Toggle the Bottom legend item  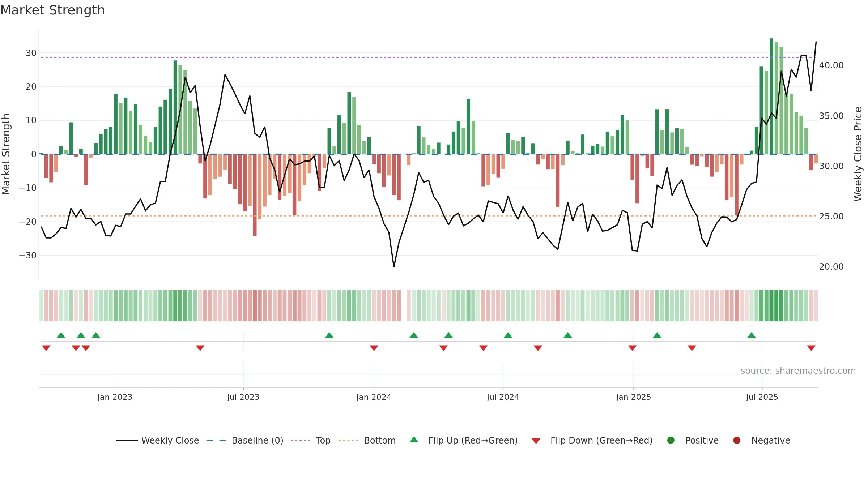pos(367,440)
